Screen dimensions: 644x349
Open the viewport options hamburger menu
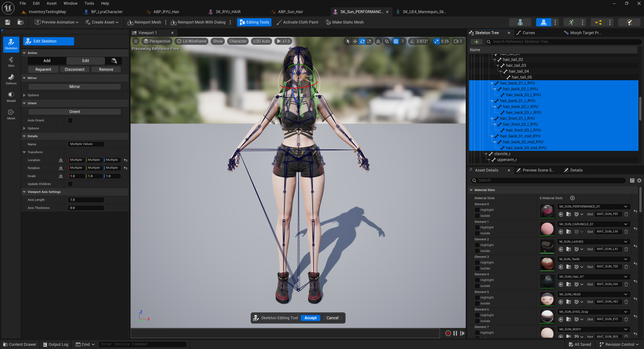136,41
